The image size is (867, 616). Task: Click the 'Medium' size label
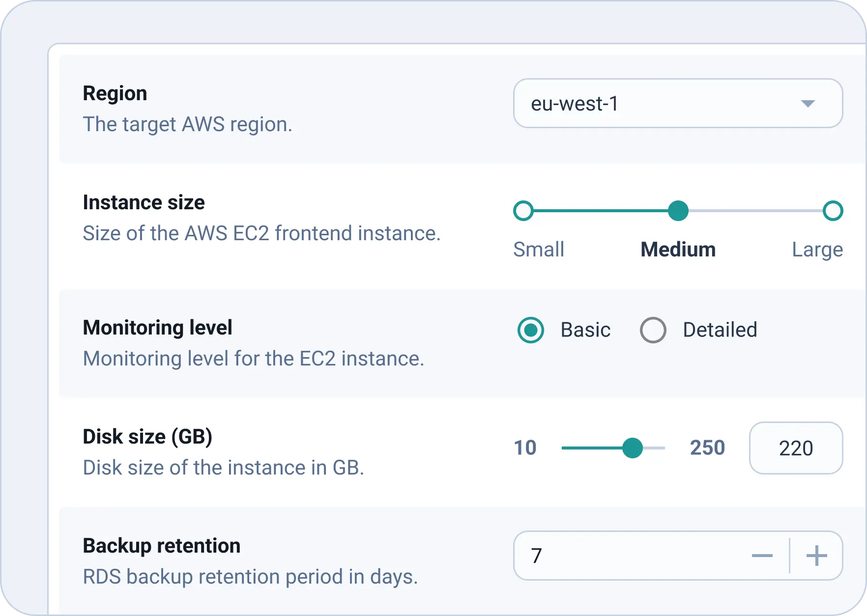pyautogui.click(x=678, y=250)
